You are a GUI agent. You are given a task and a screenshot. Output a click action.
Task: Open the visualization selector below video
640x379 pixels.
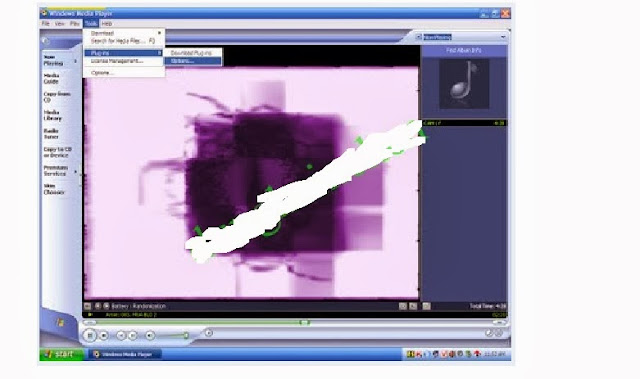pos(87,306)
